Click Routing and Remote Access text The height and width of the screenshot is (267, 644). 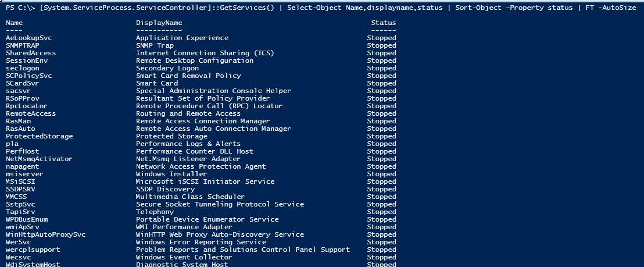click(188, 113)
